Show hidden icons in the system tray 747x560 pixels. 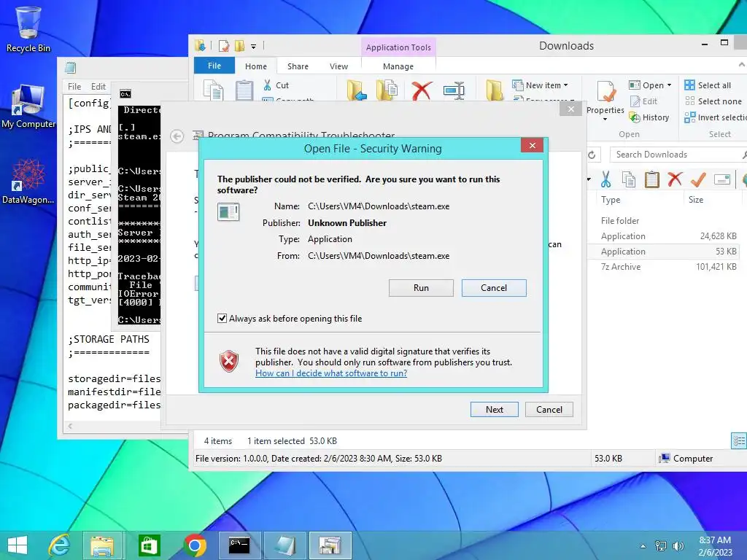pos(643,546)
